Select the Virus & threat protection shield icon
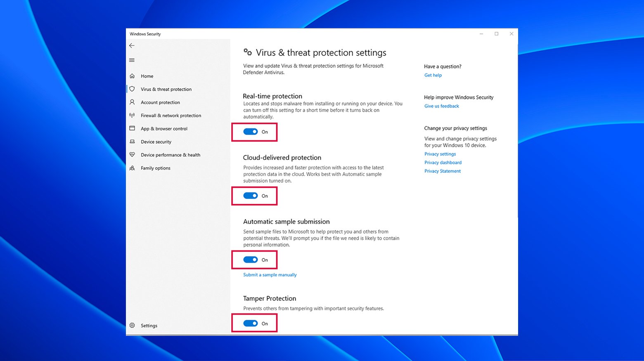Screen dimensions: 644x361 132,89
